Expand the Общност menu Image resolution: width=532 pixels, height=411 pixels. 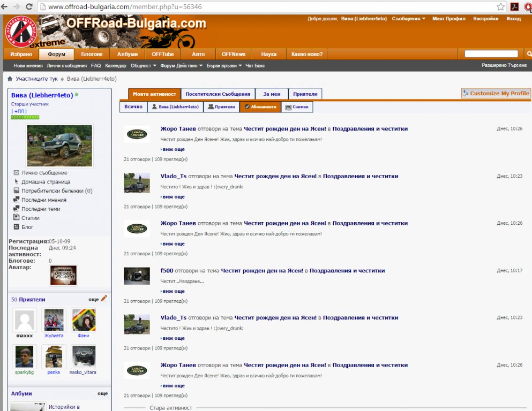click(x=143, y=66)
